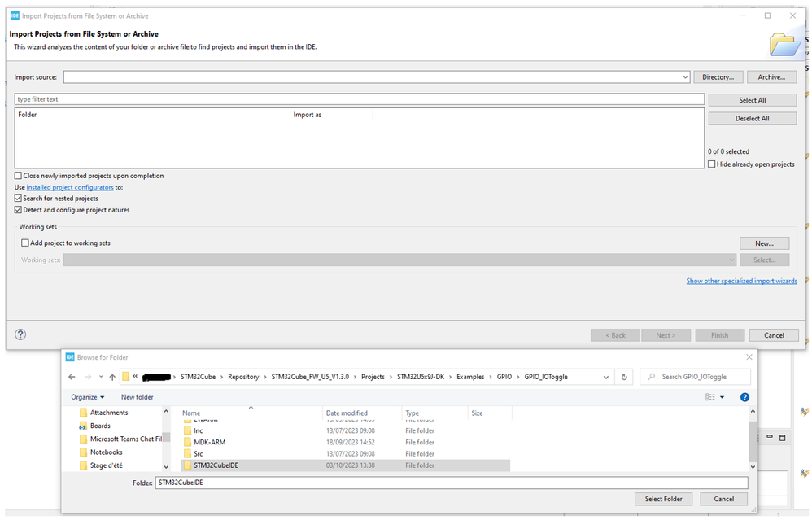The height and width of the screenshot is (520, 812).
Task: Sort by Date modified column header
Action: click(361, 413)
